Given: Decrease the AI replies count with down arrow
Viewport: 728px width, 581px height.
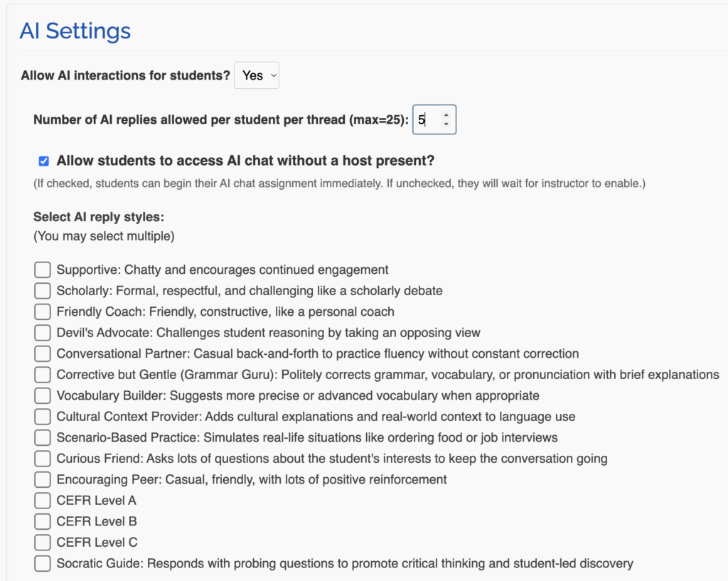Looking at the screenshot, I should [x=446, y=125].
